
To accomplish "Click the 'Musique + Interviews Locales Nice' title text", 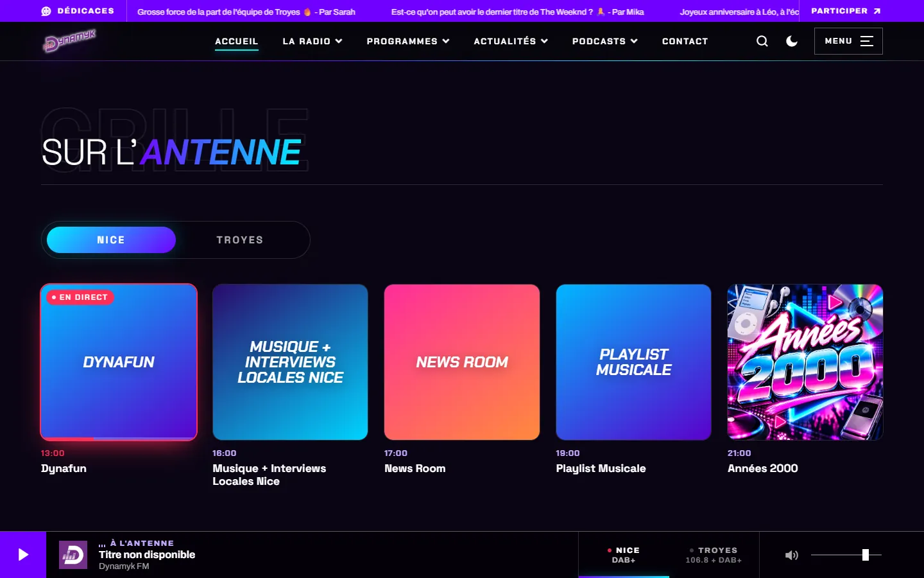I will pos(269,475).
